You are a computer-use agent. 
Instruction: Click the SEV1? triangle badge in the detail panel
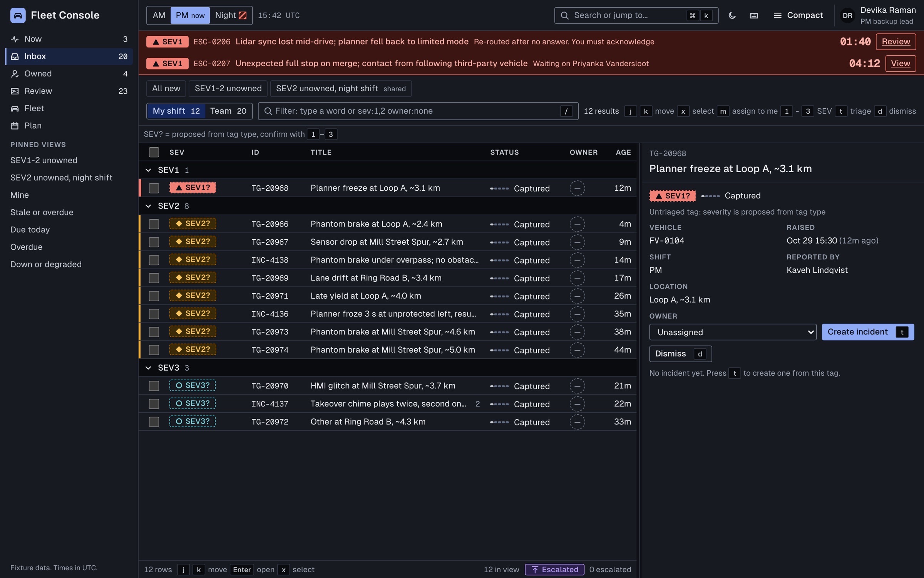(672, 196)
